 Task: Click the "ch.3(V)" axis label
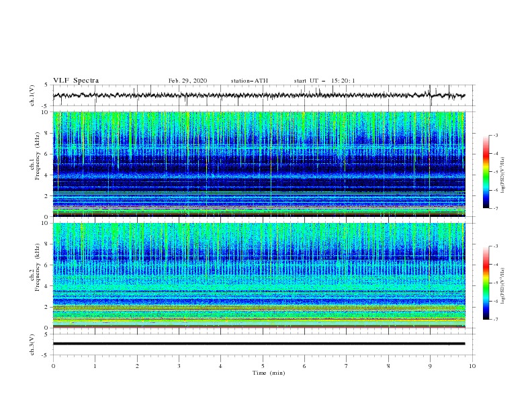pos(32,345)
